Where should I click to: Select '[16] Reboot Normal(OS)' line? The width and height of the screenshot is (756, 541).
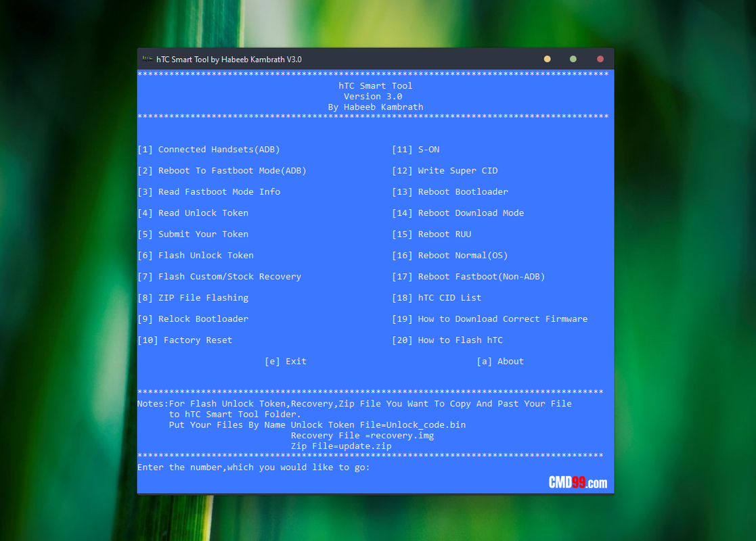pos(450,256)
